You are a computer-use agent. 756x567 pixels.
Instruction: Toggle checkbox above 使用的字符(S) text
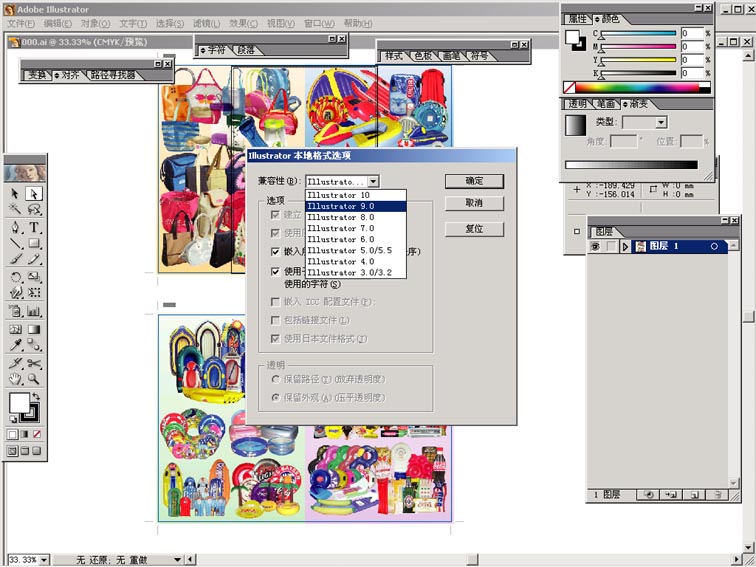click(x=275, y=272)
